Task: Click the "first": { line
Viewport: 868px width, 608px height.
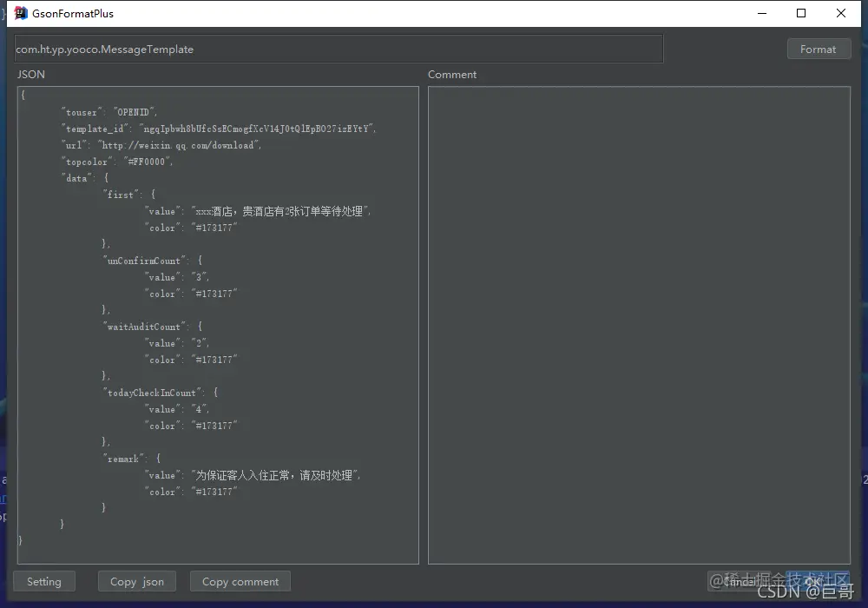Action: [x=129, y=195]
